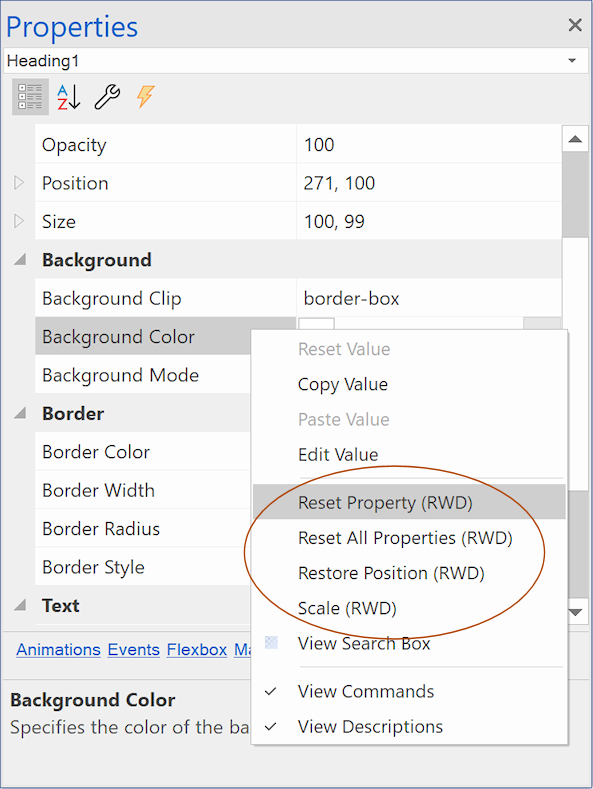Close the Properties panel
The image size is (593, 789).
click(575, 25)
